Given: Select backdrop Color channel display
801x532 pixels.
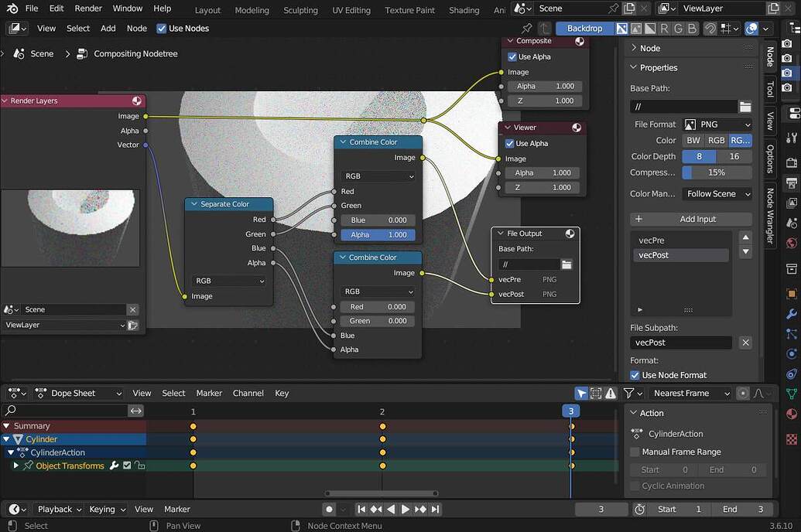Looking at the screenshot, I should (636, 29).
